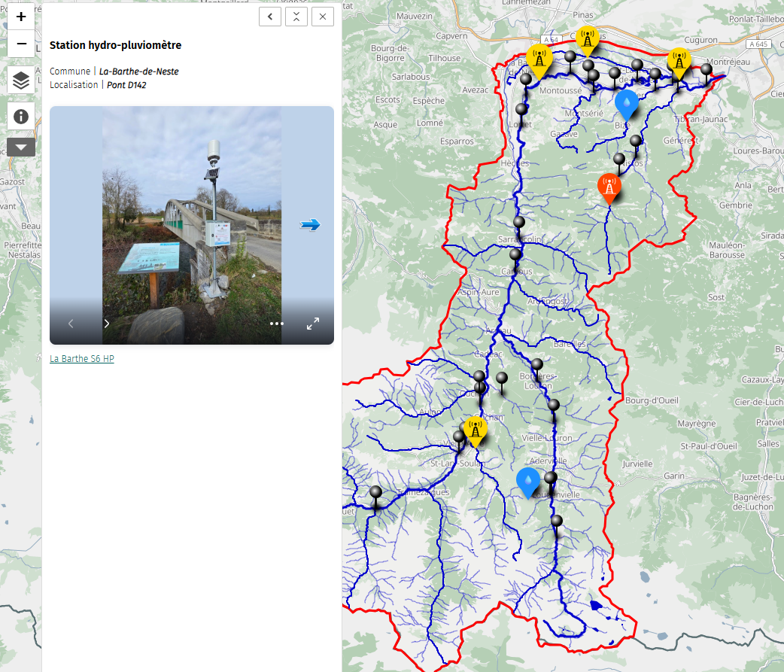The image size is (784, 672).
Task: Zoom in on the map
Action: [21, 17]
